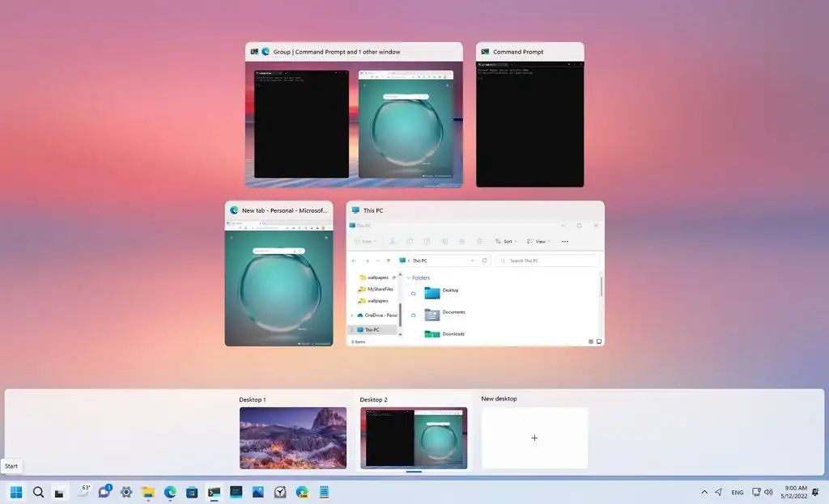Open Microsoft Store from the taskbar
The width and height of the screenshot is (829, 504).
(x=192, y=493)
